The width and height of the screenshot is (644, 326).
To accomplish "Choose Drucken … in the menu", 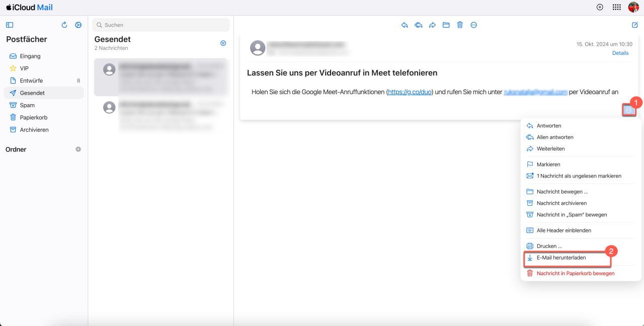I will click(x=581, y=246).
